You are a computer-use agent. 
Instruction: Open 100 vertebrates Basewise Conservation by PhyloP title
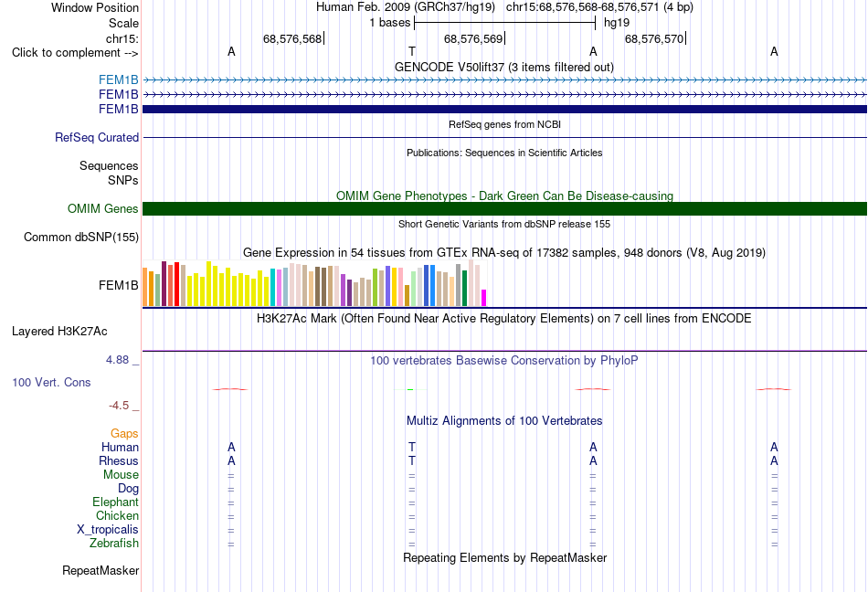504,361
